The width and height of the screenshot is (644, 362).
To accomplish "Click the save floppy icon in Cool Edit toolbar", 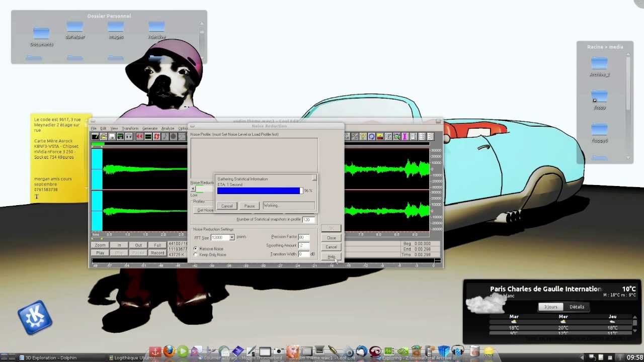I will 112,136.
